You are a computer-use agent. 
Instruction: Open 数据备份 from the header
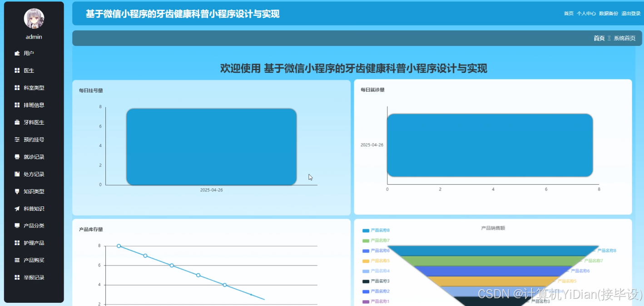pyautogui.click(x=609, y=14)
